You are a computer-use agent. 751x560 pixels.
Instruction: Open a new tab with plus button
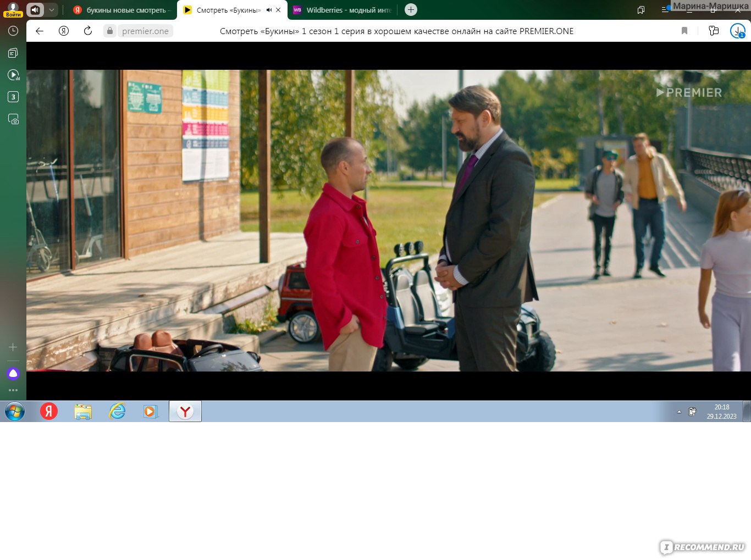(411, 9)
